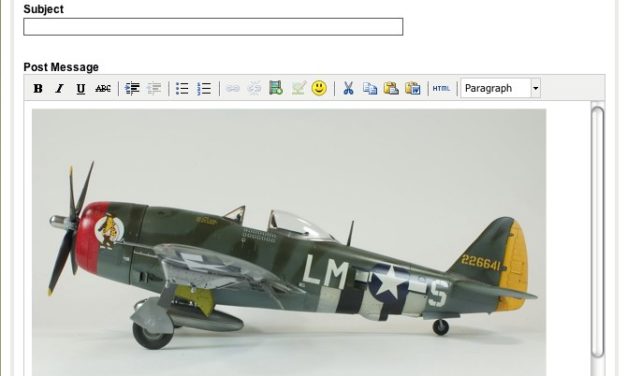
Task: Click the insert image icon
Action: 298,88
